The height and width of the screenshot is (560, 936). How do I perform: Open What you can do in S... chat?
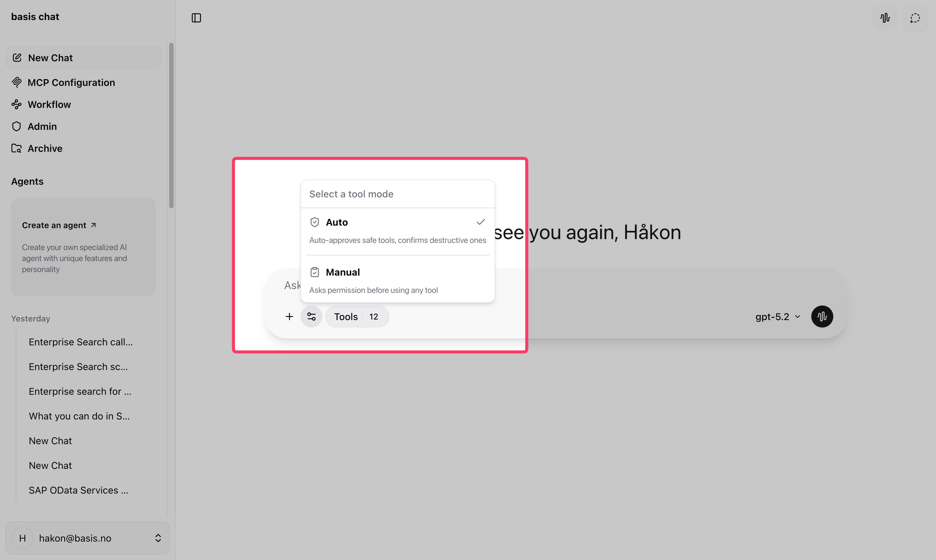tap(79, 416)
